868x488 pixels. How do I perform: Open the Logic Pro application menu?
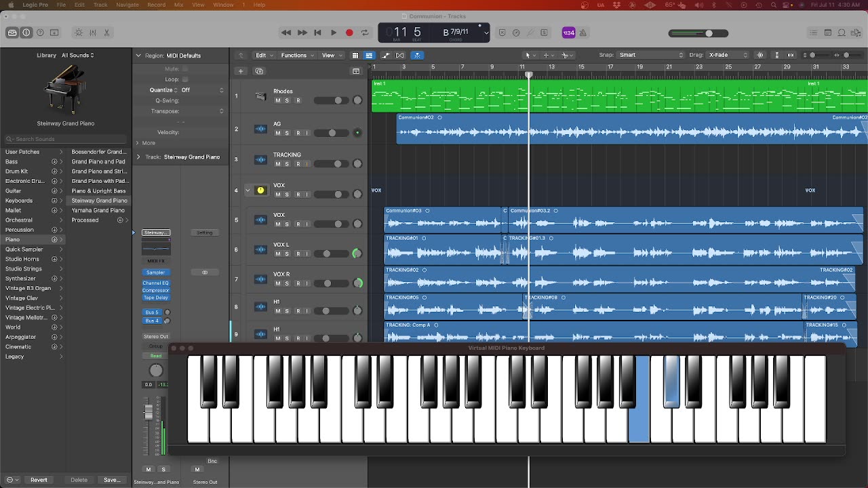[35, 5]
